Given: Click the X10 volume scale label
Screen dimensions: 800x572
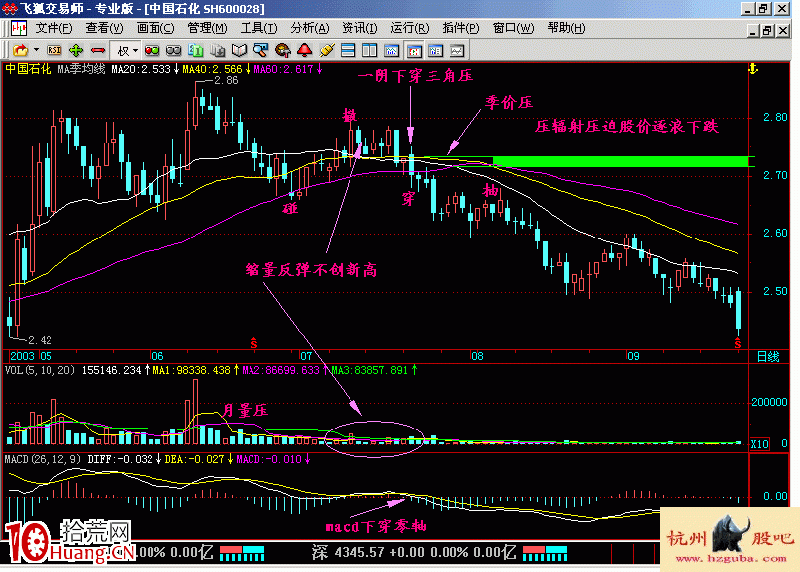Looking at the screenshot, I should (759, 444).
